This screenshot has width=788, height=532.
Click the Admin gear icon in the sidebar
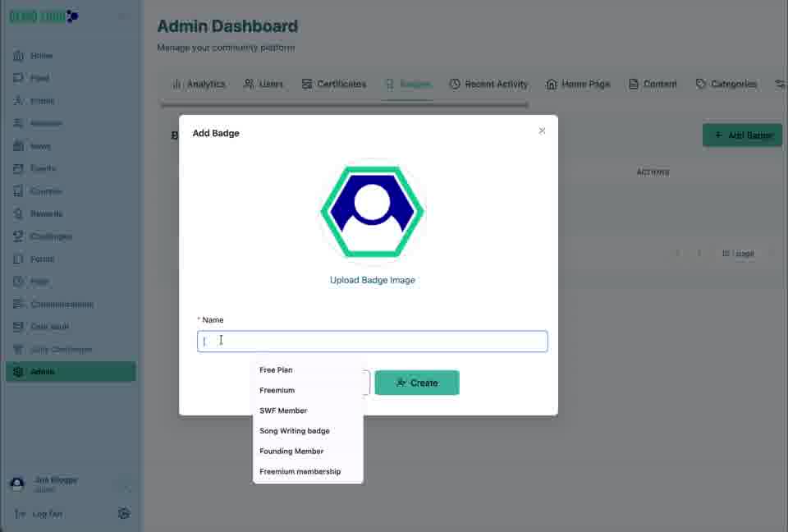point(18,372)
